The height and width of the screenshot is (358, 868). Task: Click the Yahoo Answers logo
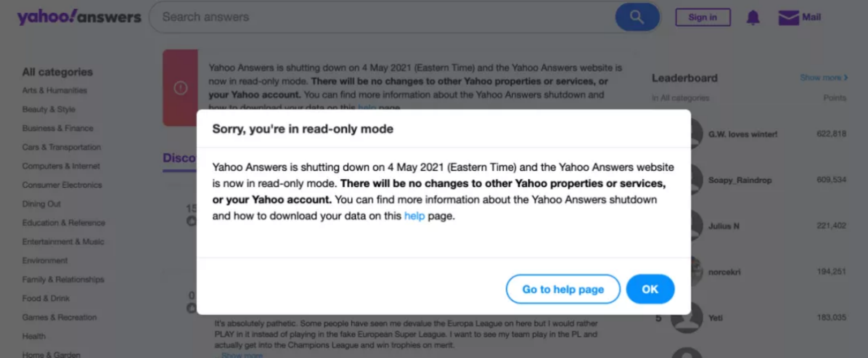pyautogui.click(x=79, y=17)
